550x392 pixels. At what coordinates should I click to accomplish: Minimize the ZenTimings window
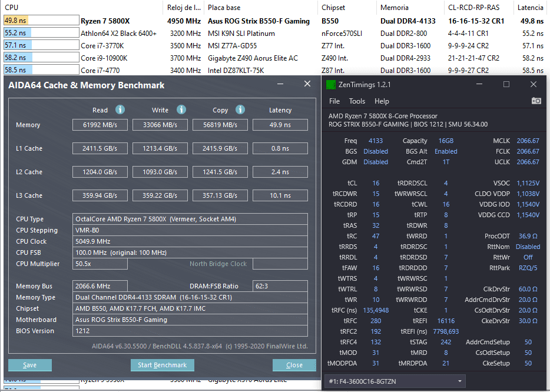coord(479,85)
